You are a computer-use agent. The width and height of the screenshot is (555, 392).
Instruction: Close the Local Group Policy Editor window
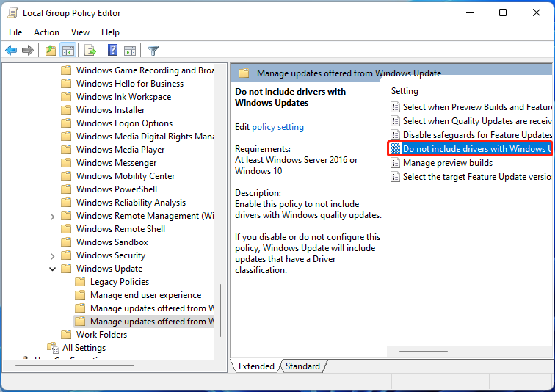(x=537, y=12)
